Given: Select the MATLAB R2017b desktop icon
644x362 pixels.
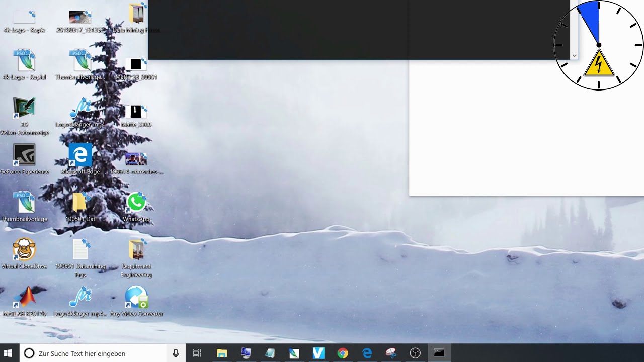Looking at the screenshot, I should (x=24, y=301).
